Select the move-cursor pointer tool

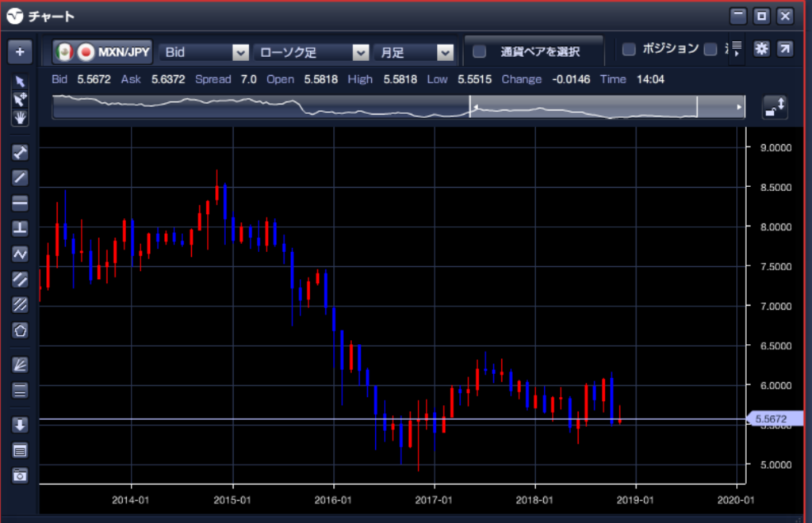(20, 99)
